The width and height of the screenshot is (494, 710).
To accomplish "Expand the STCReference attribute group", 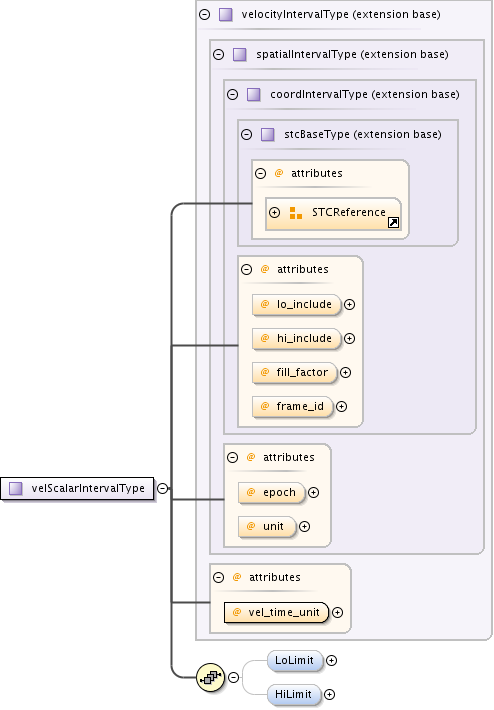I will [x=274, y=212].
